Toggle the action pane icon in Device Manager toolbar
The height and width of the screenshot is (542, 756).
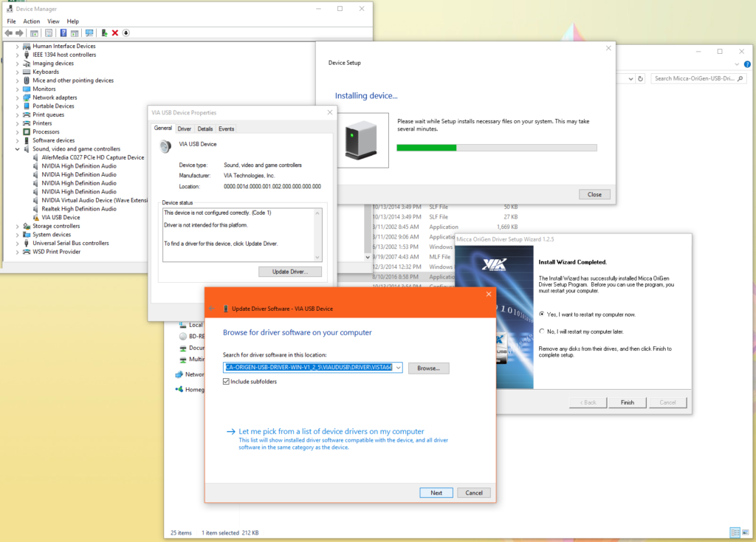coord(75,32)
